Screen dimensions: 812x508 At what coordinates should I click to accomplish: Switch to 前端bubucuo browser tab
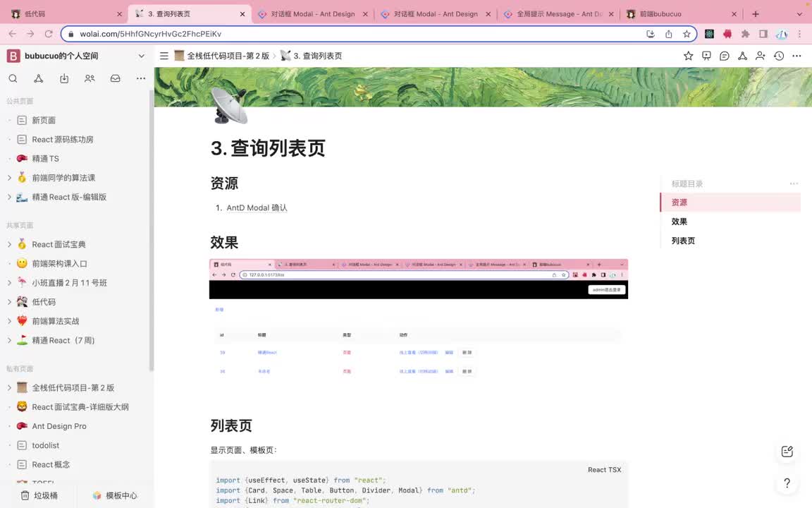(682, 14)
